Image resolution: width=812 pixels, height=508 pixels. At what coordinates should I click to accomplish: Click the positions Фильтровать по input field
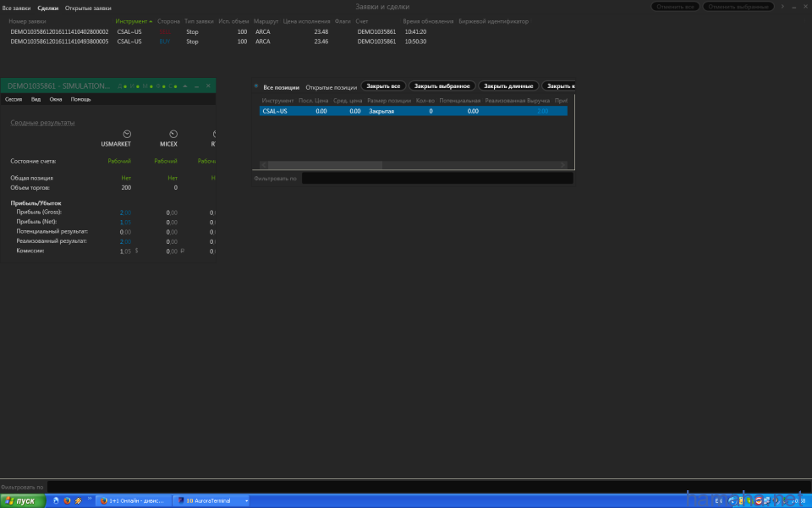pos(437,179)
